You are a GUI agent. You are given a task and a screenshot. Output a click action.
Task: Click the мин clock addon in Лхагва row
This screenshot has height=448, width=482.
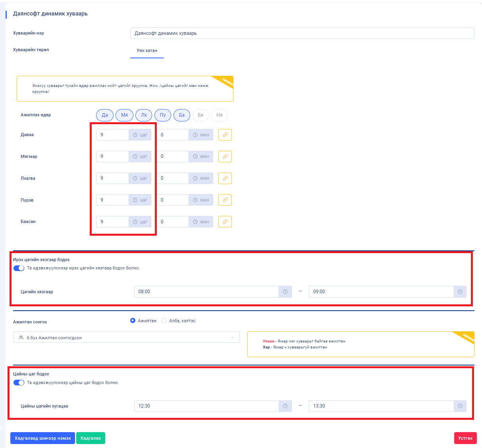[201, 178]
